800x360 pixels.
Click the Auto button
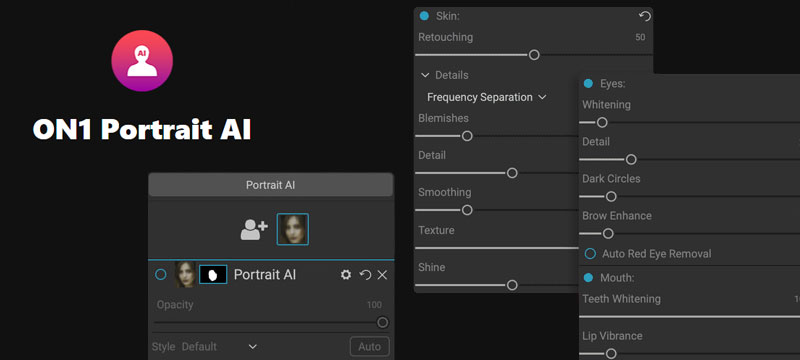pyautogui.click(x=369, y=347)
